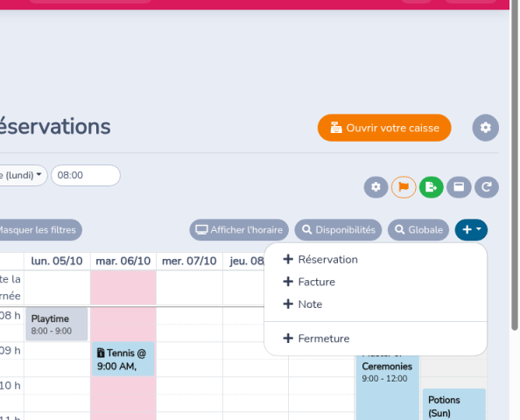The image size is (520, 420).
Task: Open the Playtime 8:00 - 9:00 event
Action: (57, 325)
